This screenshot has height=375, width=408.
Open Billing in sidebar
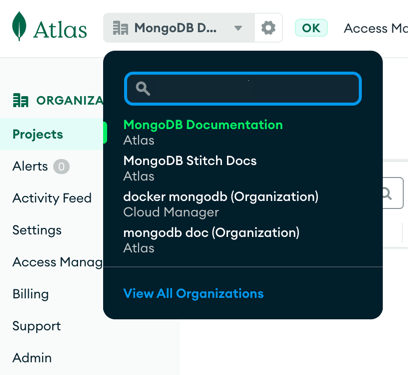coord(31,294)
